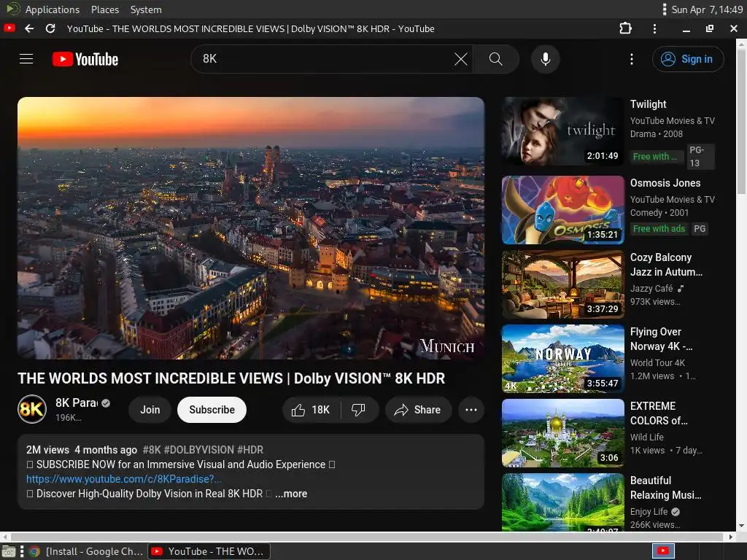
Task: Open the Applications menu
Action: pos(53,9)
